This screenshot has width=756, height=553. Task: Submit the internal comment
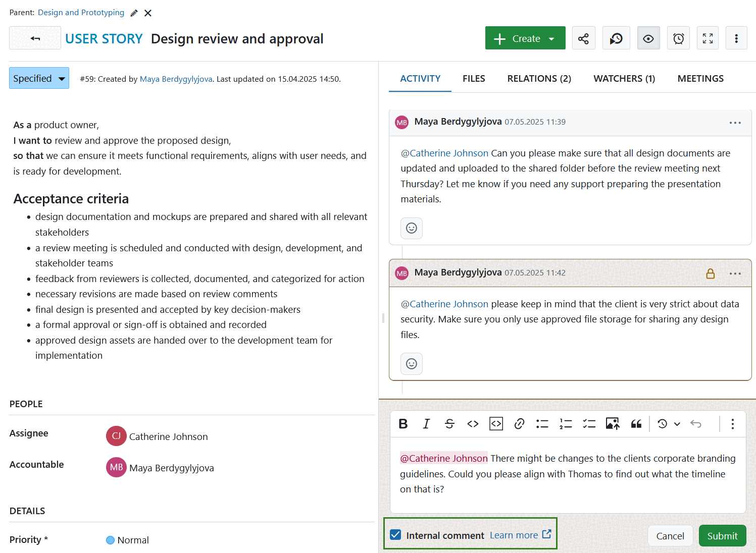point(722,535)
